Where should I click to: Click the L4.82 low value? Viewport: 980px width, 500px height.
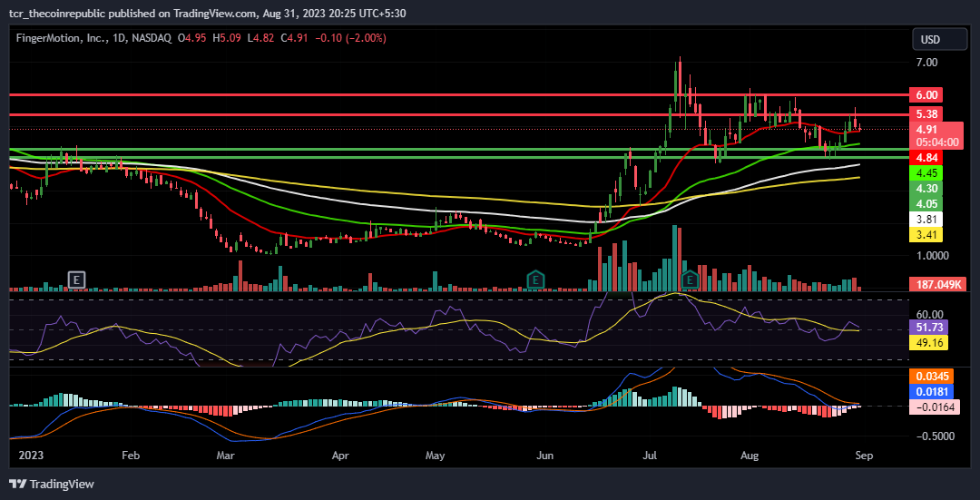(261, 38)
